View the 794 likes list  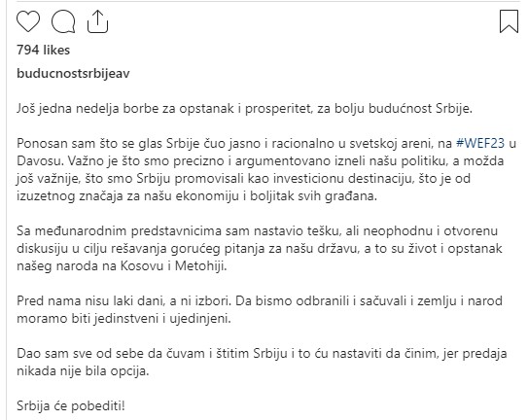point(43,51)
